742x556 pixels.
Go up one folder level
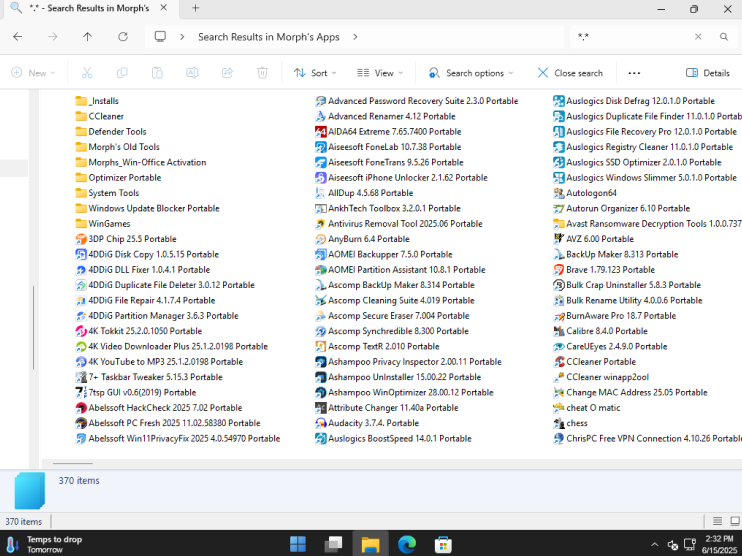(88, 37)
